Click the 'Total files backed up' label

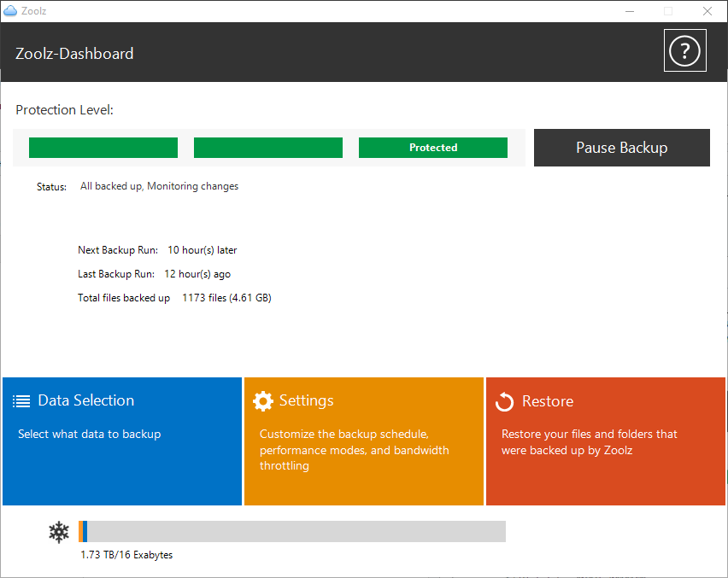(x=124, y=298)
